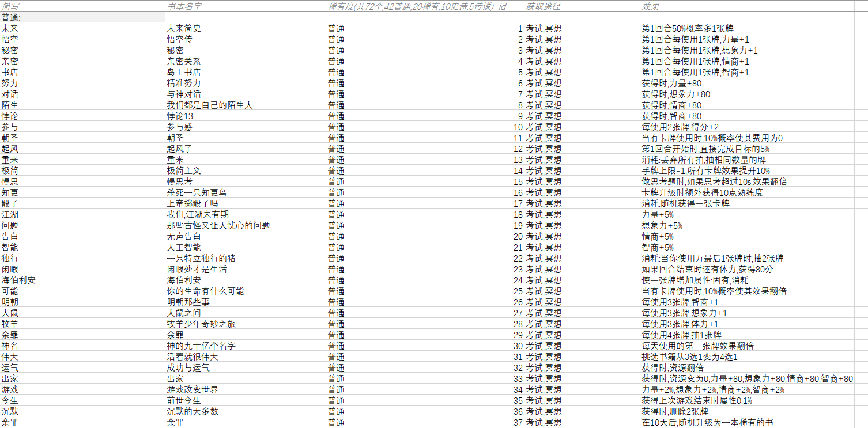This screenshot has width=868, height=428.
Task: Select the cell 我们都是自己的陌生人
Action: 246,105
